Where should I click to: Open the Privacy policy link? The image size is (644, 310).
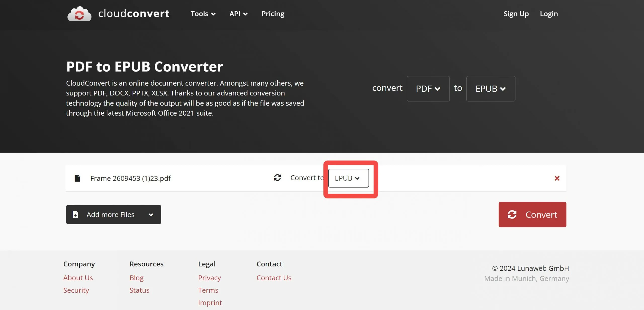[x=209, y=278]
